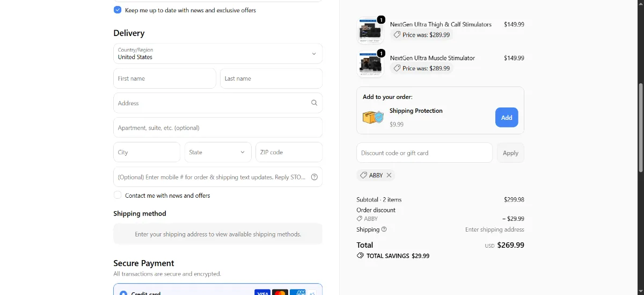644x295 pixels.
Task: Check Contact me with news and offers
Action: coord(118,195)
